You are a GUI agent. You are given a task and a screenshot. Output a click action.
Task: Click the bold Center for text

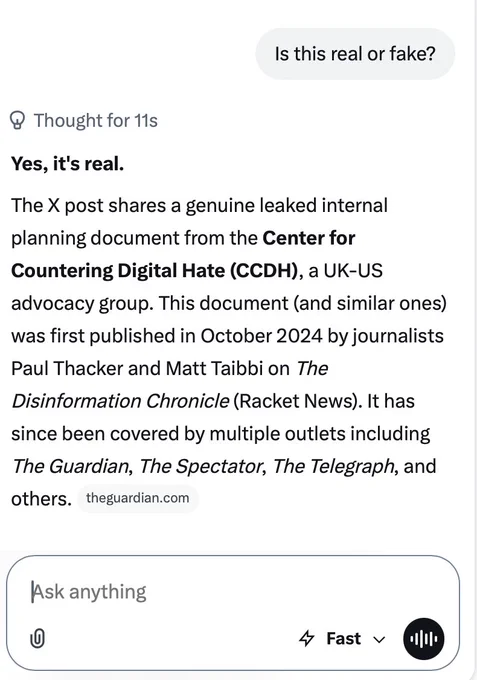[309, 238]
